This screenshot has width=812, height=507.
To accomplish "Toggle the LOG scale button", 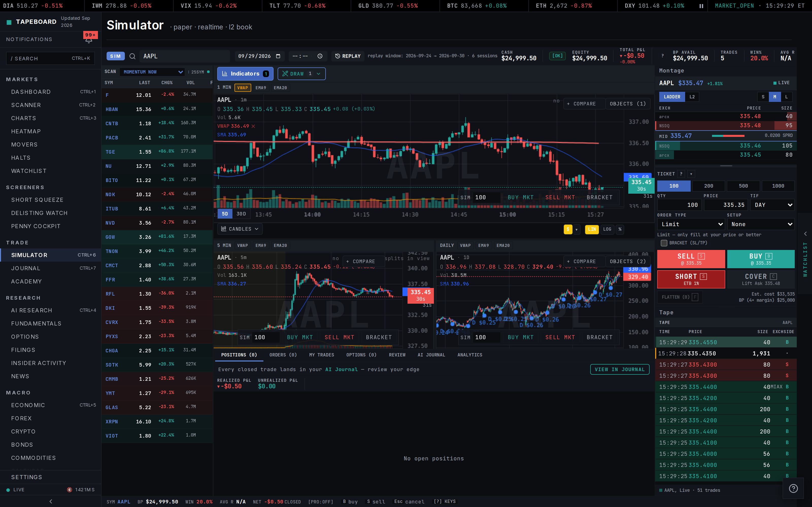I will coord(607,229).
